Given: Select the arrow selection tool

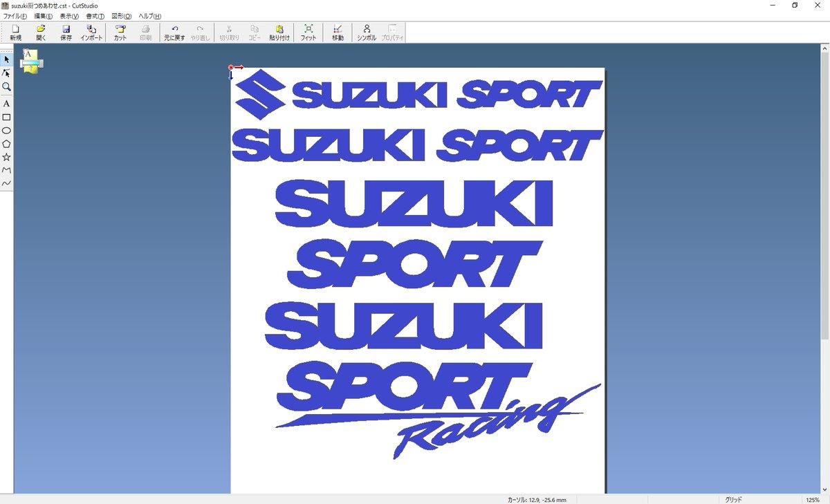Looking at the screenshot, I should [x=6, y=59].
